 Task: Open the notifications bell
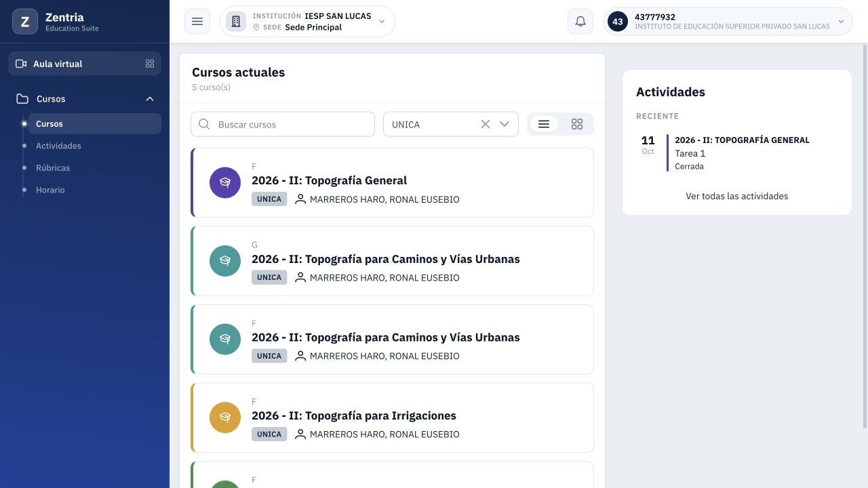pyautogui.click(x=580, y=22)
